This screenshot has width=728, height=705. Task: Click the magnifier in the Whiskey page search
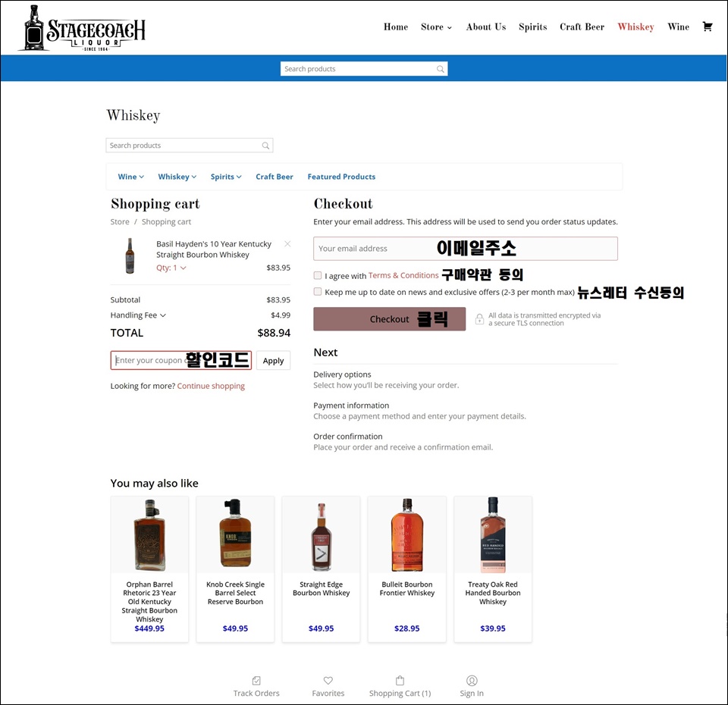(x=265, y=146)
